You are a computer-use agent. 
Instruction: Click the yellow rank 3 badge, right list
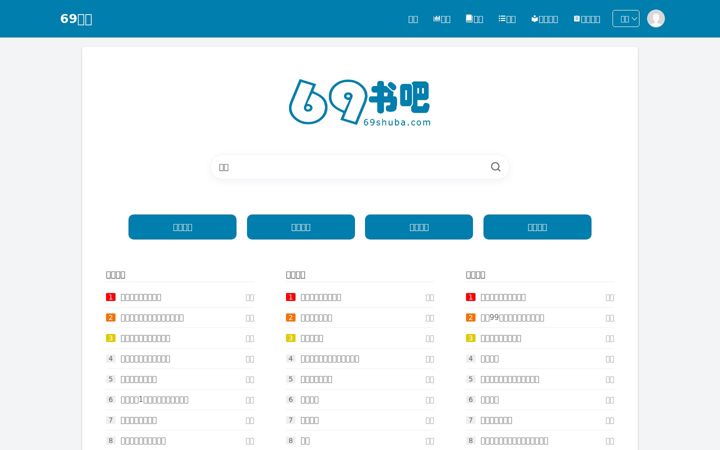click(471, 338)
